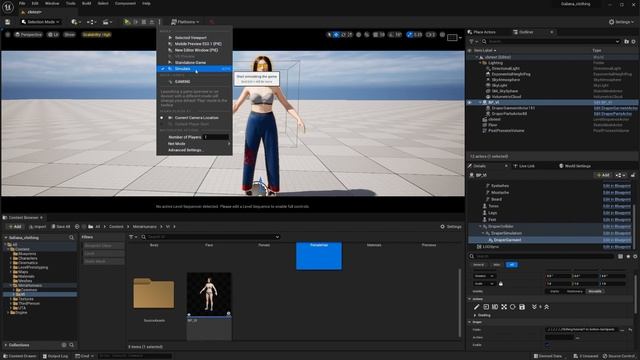The image size is (640, 360).
Task: Set Mobility to Stationary
Action: coord(574,291)
